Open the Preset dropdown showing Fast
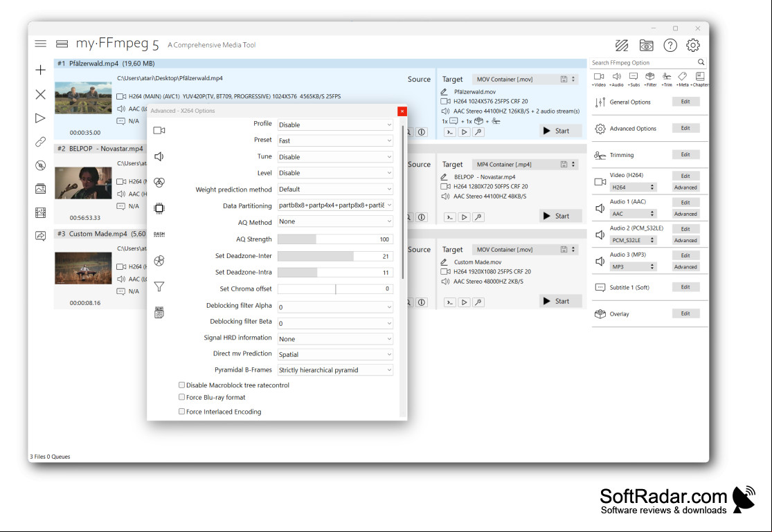The width and height of the screenshot is (772, 532). click(x=335, y=140)
